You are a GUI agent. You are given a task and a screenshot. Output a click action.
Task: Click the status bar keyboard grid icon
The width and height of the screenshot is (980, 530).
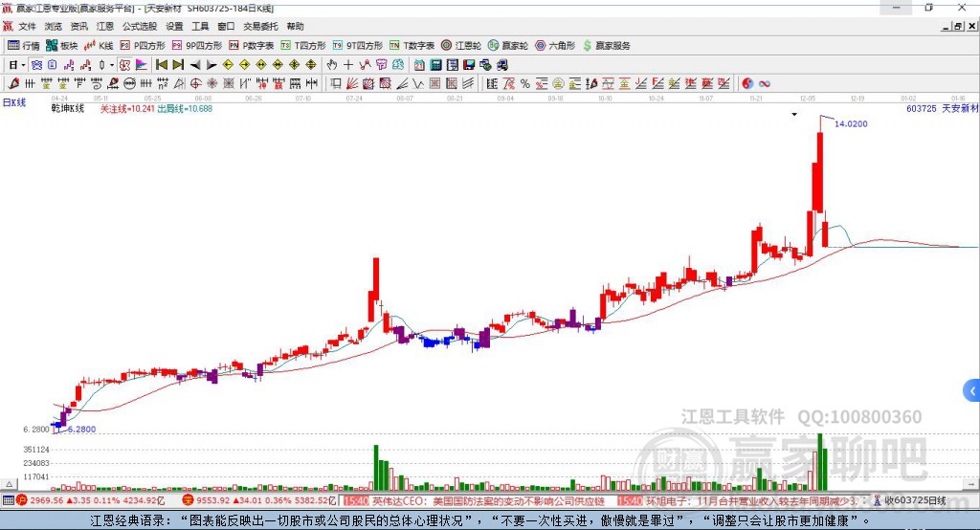click(8, 500)
